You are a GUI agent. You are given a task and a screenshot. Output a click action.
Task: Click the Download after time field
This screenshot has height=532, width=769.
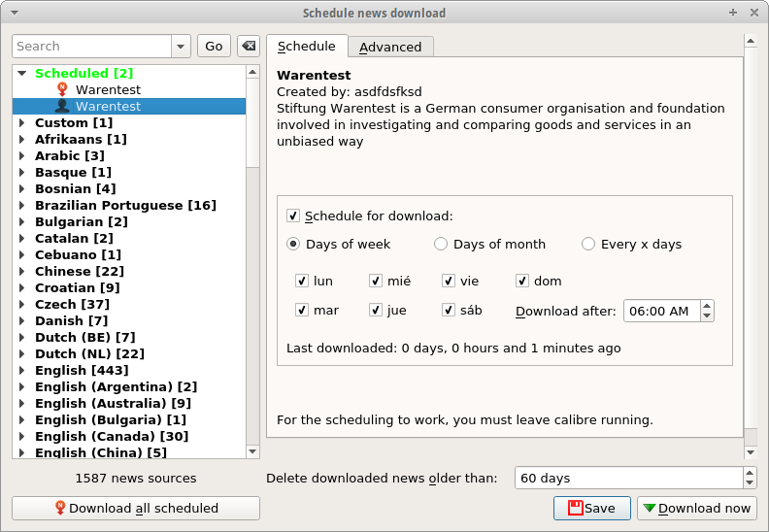tap(660, 312)
